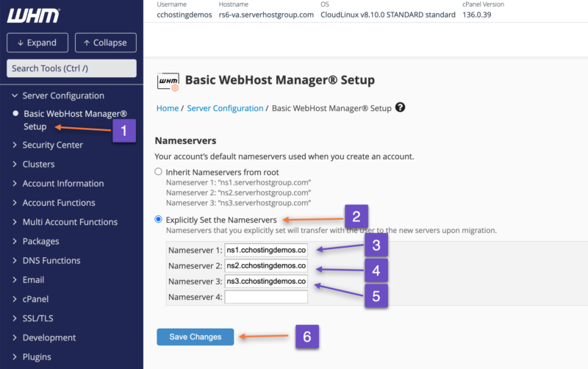Click the Basic WebHost Manager Setup page icon
Image resolution: width=588 pixels, height=369 pixels.
click(168, 82)
